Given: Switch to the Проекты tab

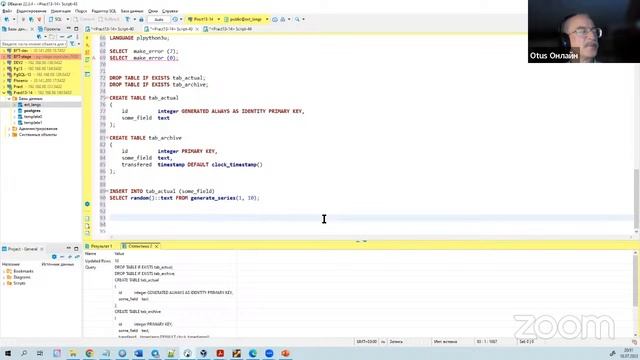Looking at the screenshot, I should pos(49,29).
